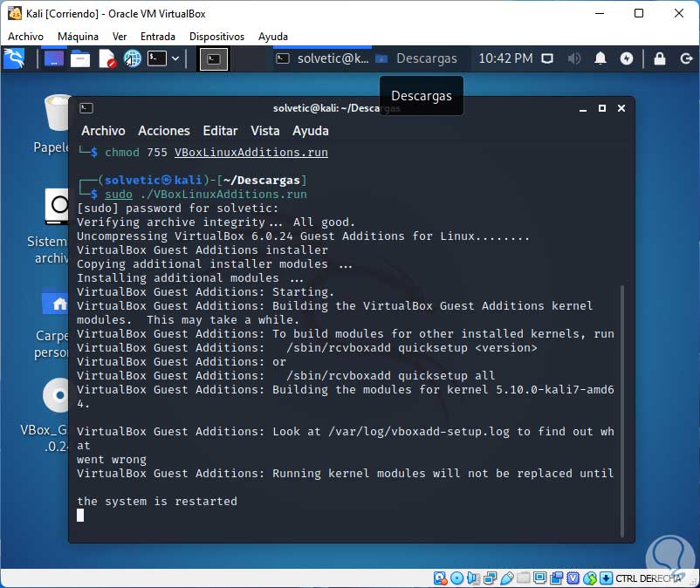
Task: Click the sudo command text
Action: (x=119, y=194)
